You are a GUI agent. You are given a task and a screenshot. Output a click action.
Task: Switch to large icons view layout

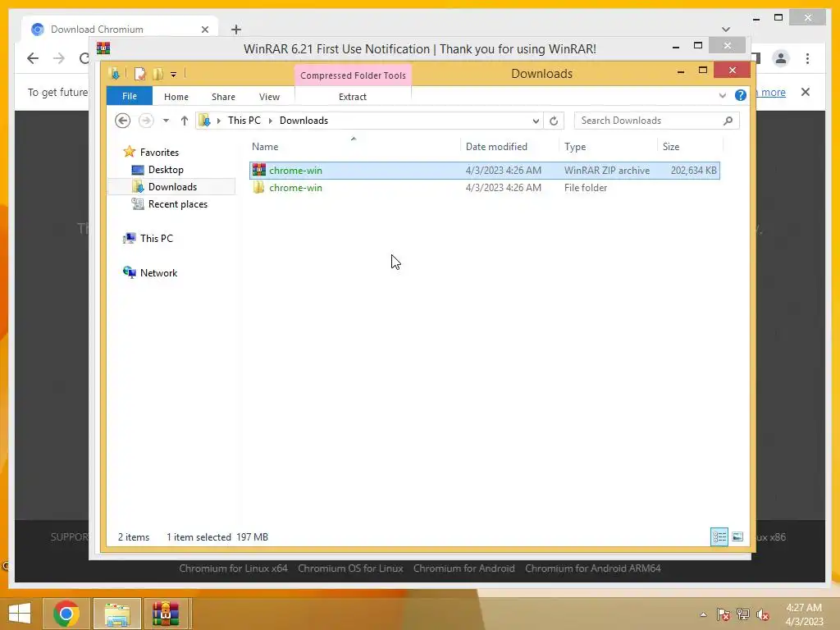click(x=737, y=536)
